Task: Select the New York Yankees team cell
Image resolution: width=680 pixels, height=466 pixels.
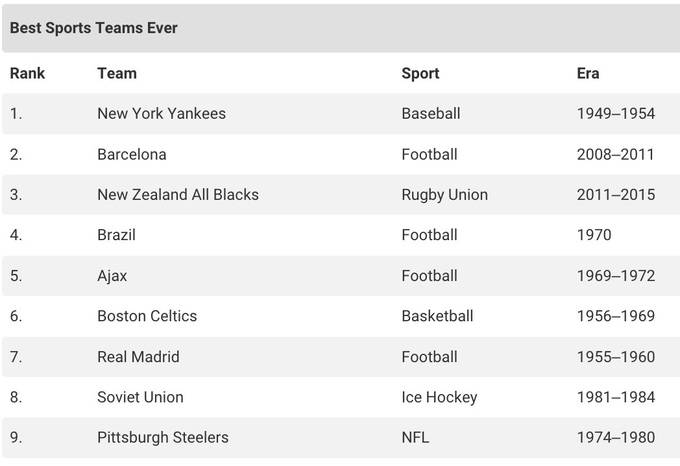Action: coord(161,114)
